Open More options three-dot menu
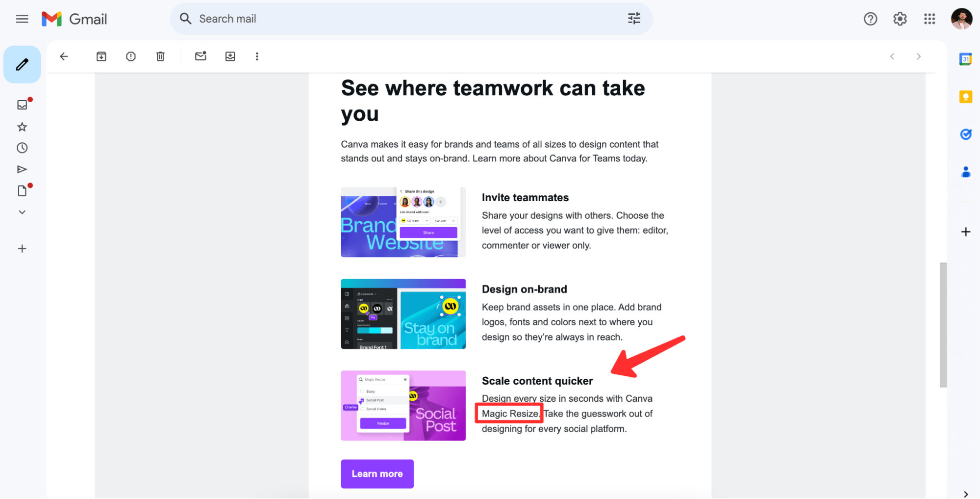The image size is (980, 499). coord(257,56)
